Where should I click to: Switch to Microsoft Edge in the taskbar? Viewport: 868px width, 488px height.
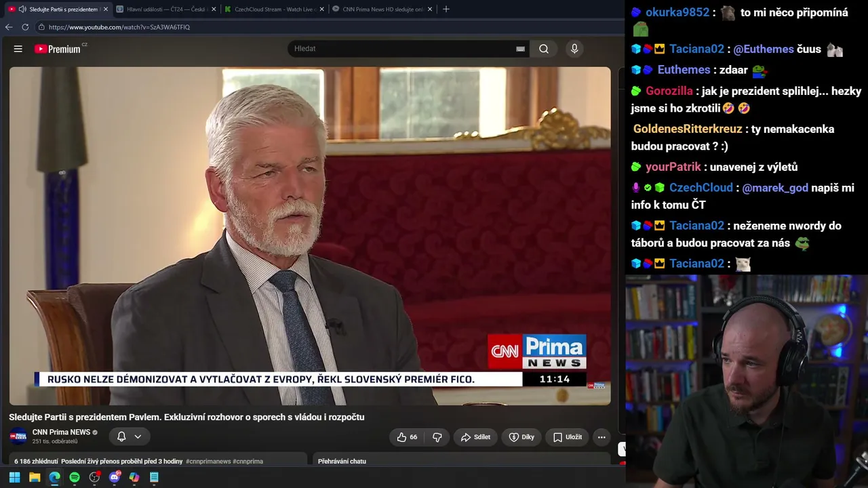point(54,477)
